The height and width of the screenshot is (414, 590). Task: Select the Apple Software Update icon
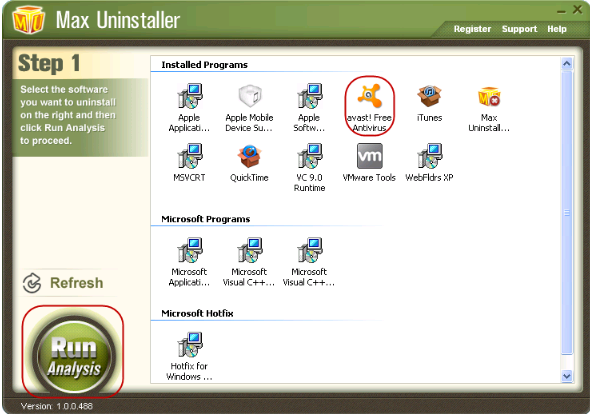tap(309, 96)
